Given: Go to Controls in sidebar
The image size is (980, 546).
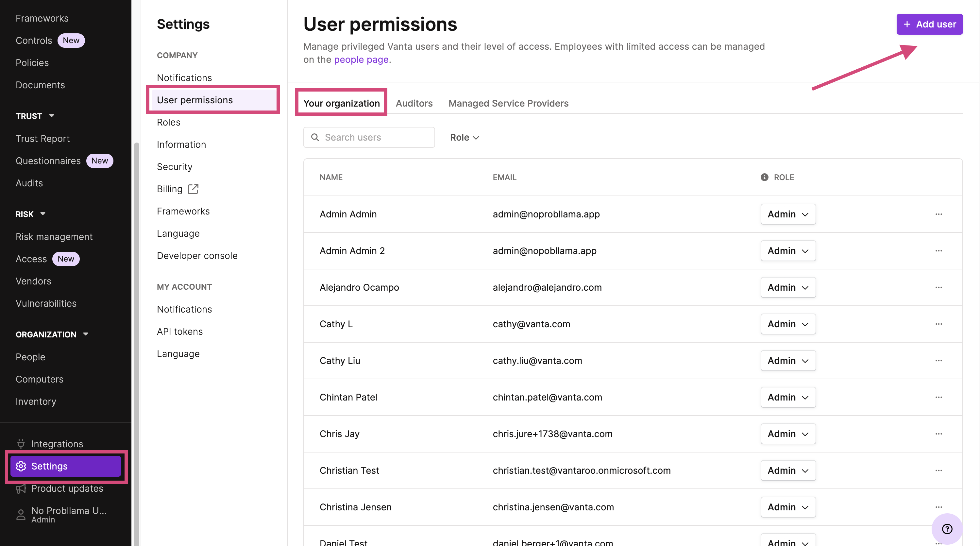Looking at the screenshot, I should 33,40.
